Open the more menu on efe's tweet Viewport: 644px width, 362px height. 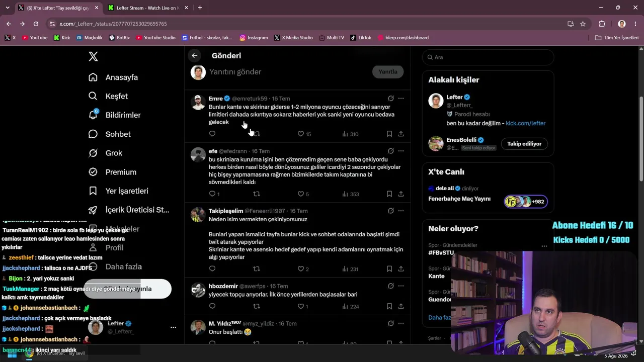coord(401,151)
